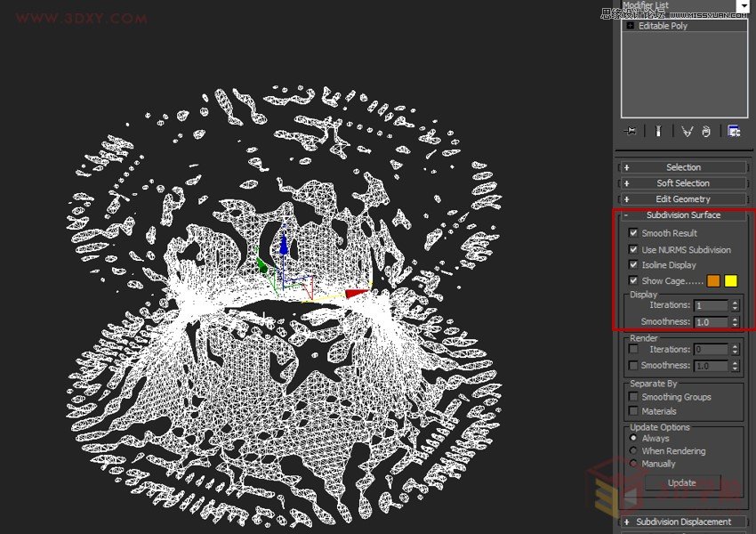Image resolution: width=756 pixels, height=534 pixels.
Task: Open Configure Modifier Sets
Action: click(x=735, y=131)
